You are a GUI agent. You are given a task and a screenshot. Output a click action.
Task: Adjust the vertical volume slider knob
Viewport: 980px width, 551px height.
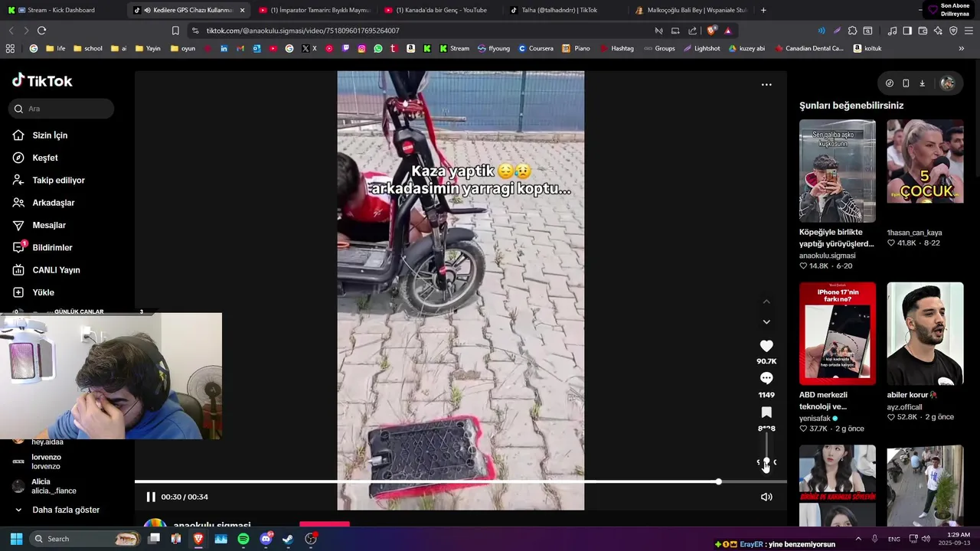pyautogui.click(x=766, y=461)
